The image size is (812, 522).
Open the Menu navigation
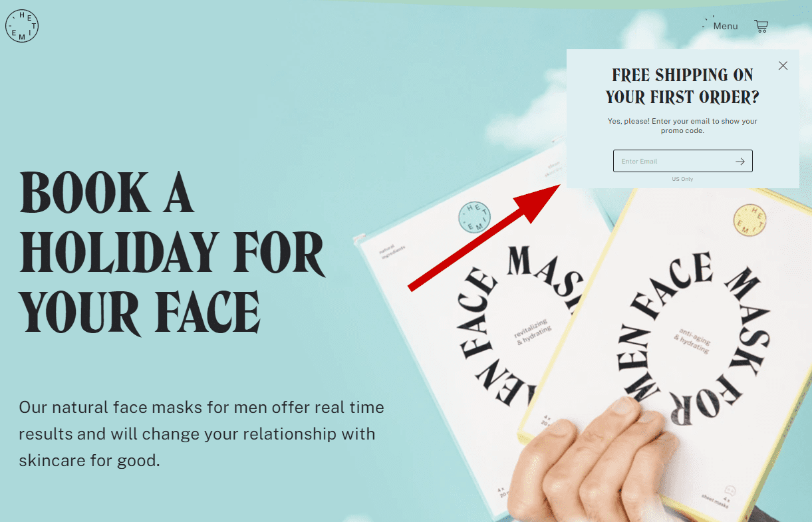tap(726, 26)
